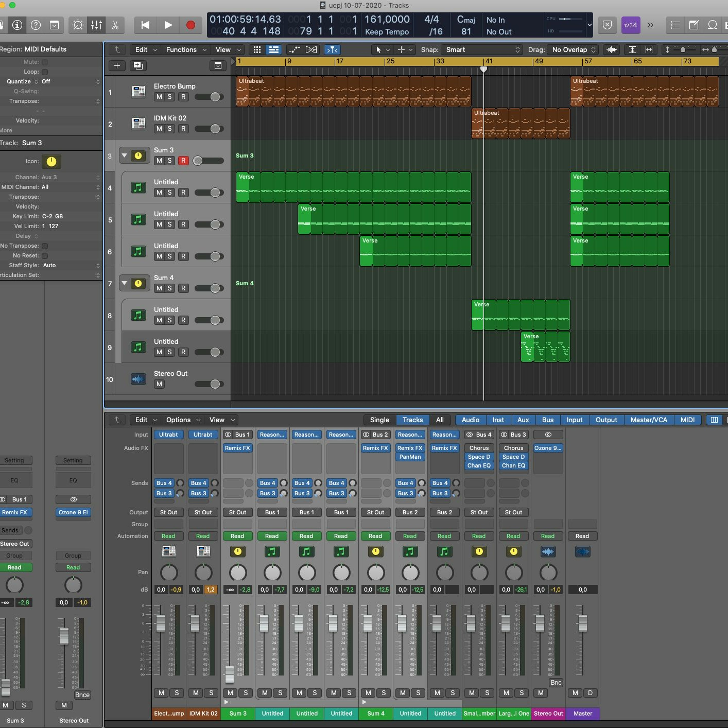Open the Mixer via toolbar icon
Viewport: 728px width, 728px height.
97,25
